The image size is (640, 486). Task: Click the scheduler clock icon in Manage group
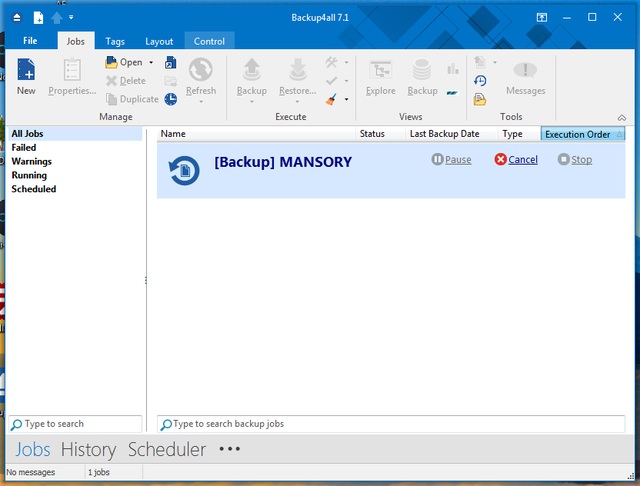pyautogui.click(x=171, y=99)
